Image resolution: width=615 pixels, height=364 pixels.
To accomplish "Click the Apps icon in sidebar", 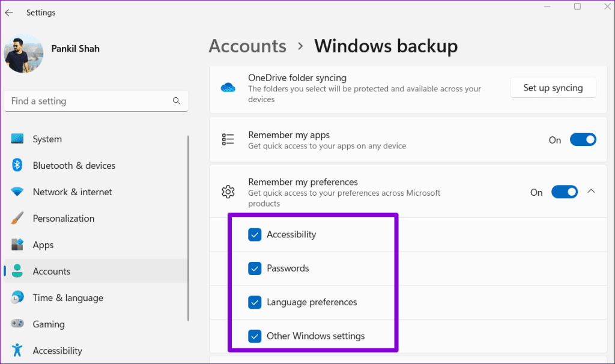I will pyautogui.click(x=17, y=244).
